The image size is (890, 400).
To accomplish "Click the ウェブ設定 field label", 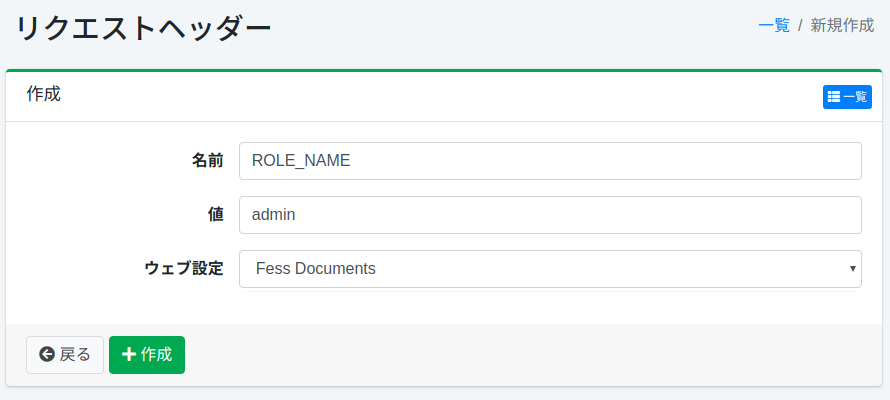I will tap(184, 269).
